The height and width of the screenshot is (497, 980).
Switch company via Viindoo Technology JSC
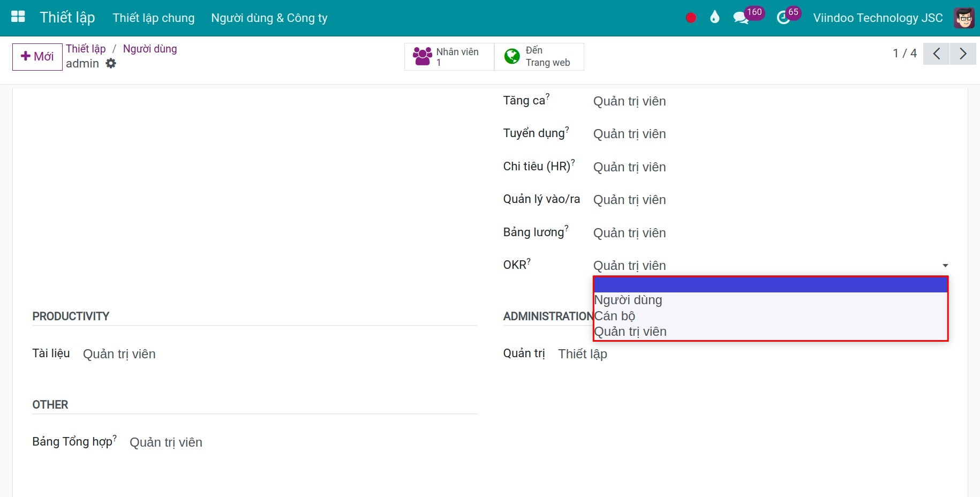tap(878, 18)
